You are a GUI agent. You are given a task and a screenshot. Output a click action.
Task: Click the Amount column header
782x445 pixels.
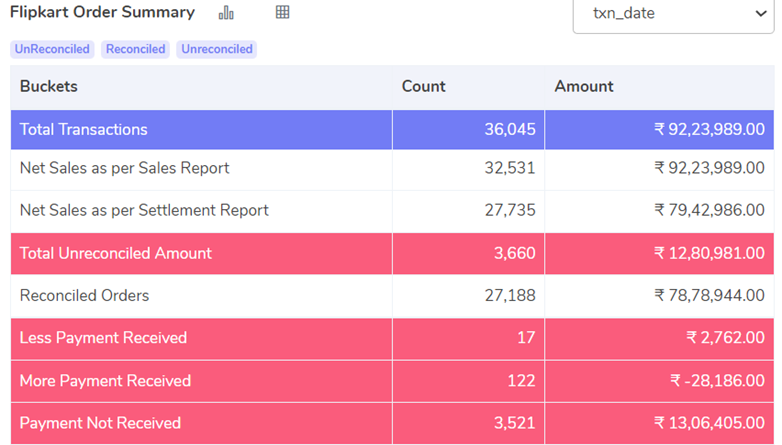[584, 87]
